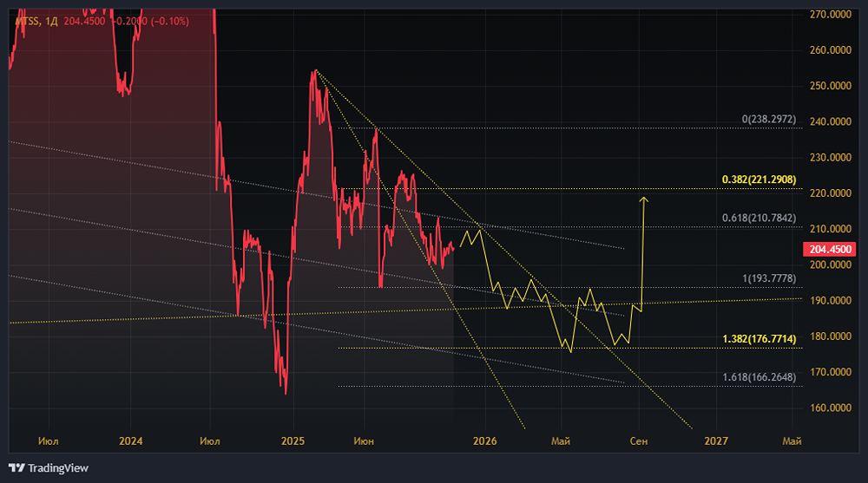868x483 pixels.
Task: Click the 160.0000 price axis label
Action: coord(831,408)
